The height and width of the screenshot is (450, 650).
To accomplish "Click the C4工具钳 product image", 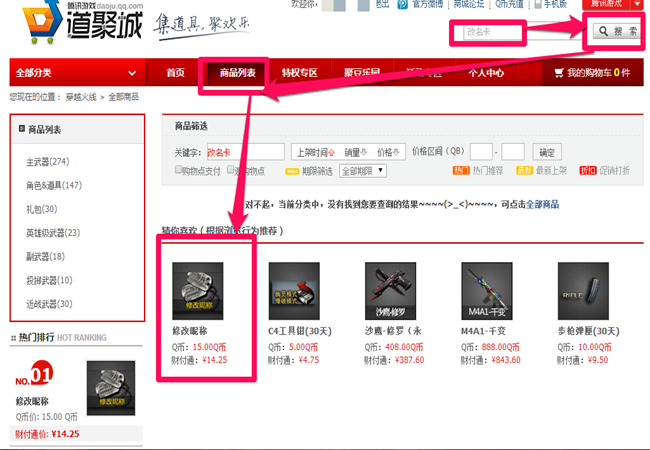I will coord(294,291).
